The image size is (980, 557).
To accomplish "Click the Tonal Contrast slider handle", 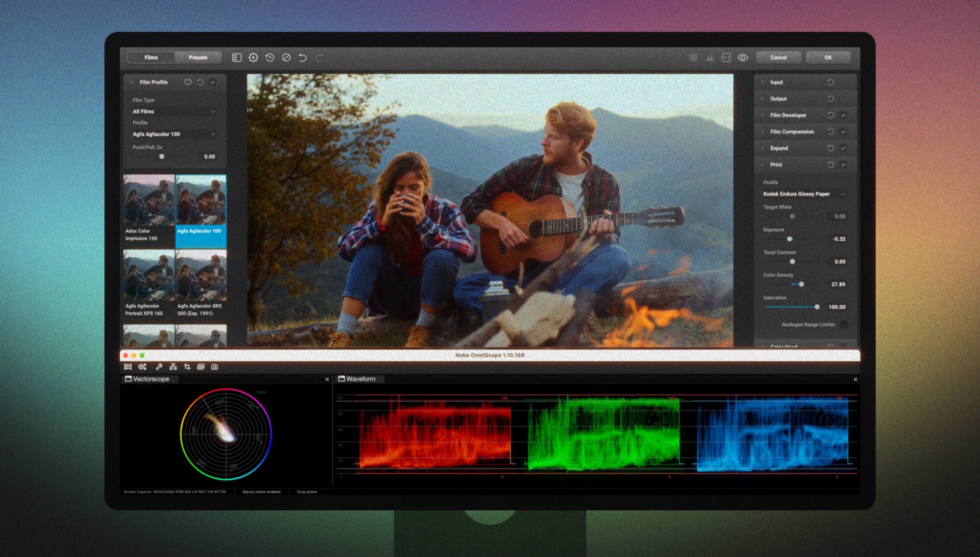I will [792, 262].
